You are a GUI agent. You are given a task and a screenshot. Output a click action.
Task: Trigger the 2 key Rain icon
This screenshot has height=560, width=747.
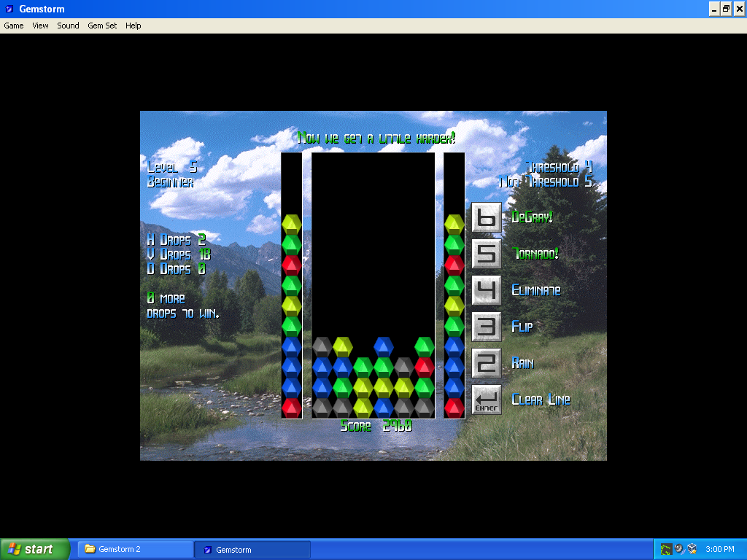click(x=487, y=363)
